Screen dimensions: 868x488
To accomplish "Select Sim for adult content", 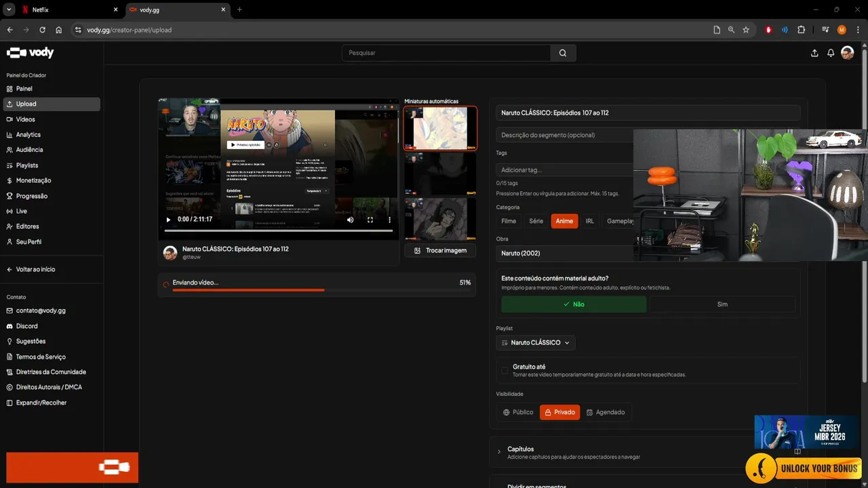I will point(722,304).
